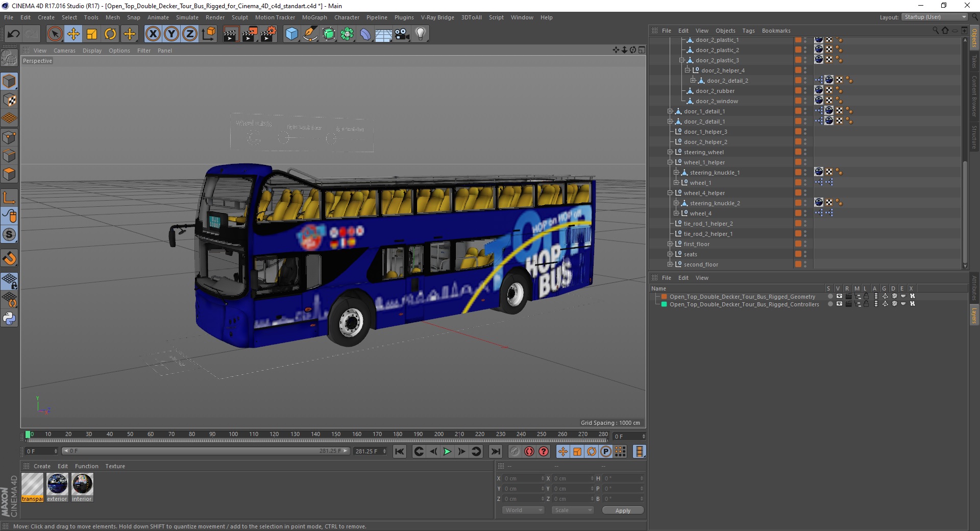Click the Undo arrow icon
The image size is (980, 531).
14,34
